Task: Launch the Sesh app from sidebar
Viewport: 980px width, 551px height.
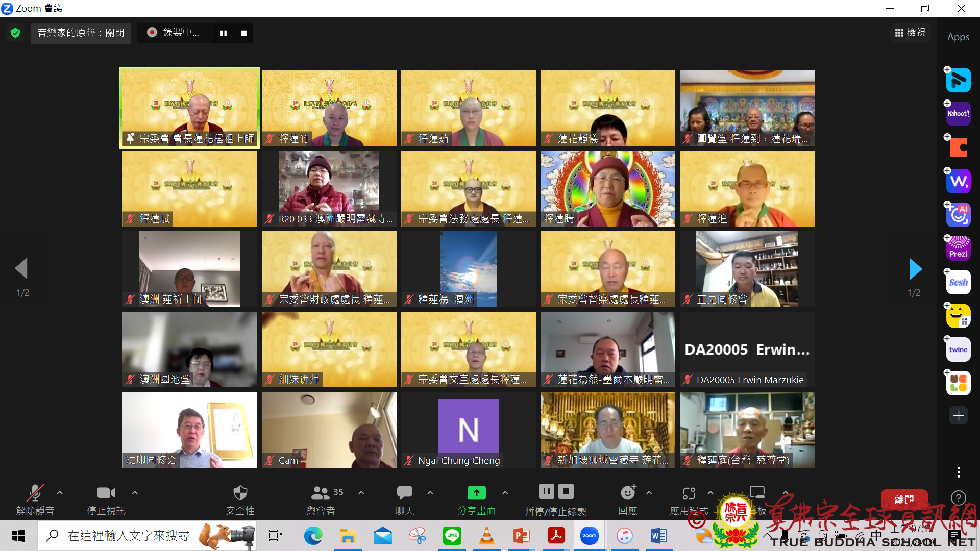Action: 958,282
